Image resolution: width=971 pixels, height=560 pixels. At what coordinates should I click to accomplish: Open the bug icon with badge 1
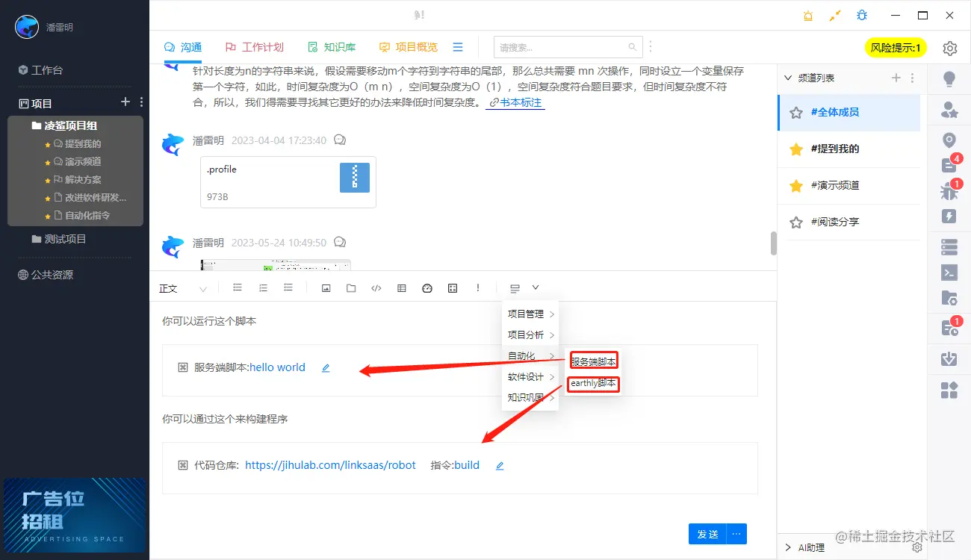point(949,190)
